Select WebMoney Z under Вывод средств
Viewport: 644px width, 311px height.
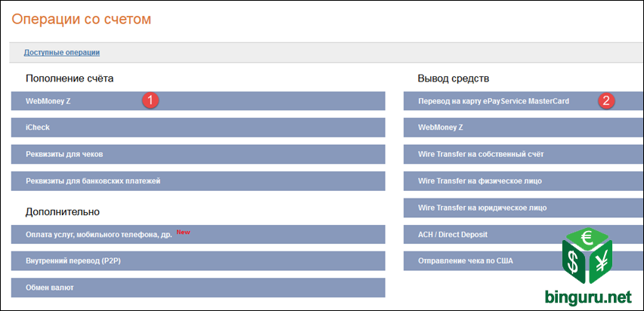pos(524,128)
